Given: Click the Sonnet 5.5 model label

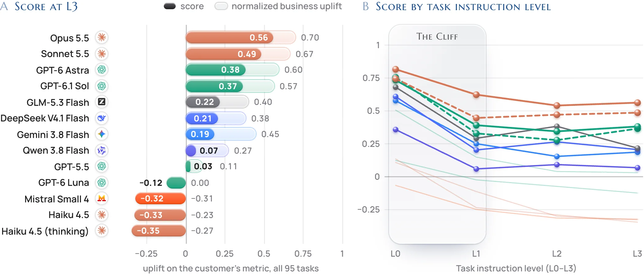Looking at the screenshot, I should (65, 54).
